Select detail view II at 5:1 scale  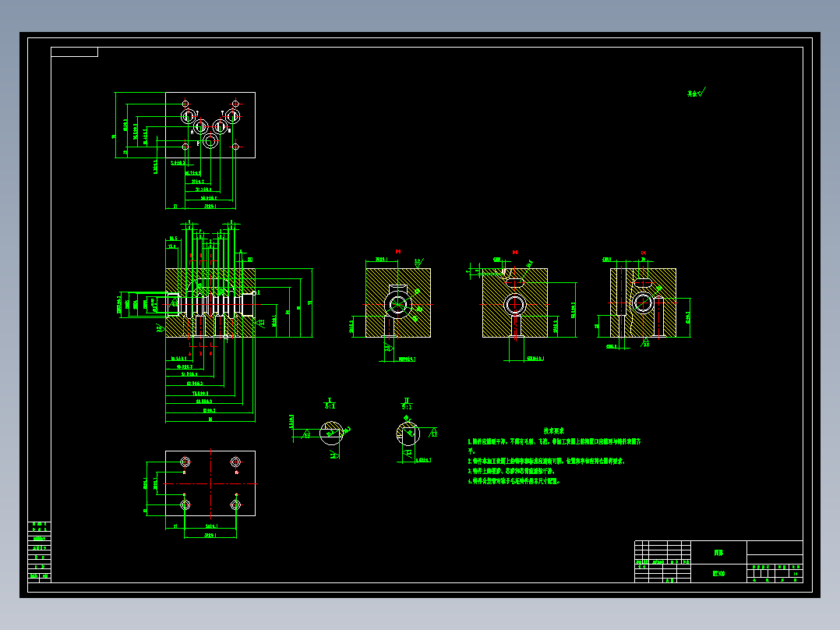click(x=408, y=434)
